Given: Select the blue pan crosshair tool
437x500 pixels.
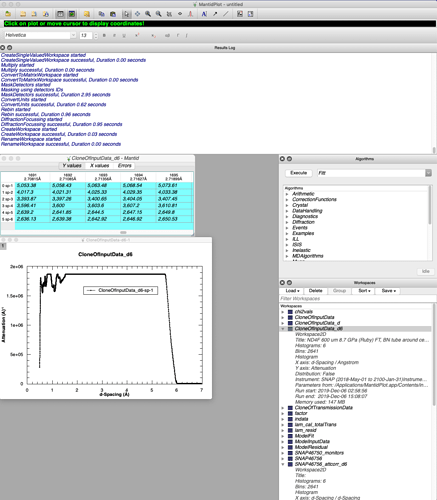Looking at the screenshot, I should pos(137,14).
